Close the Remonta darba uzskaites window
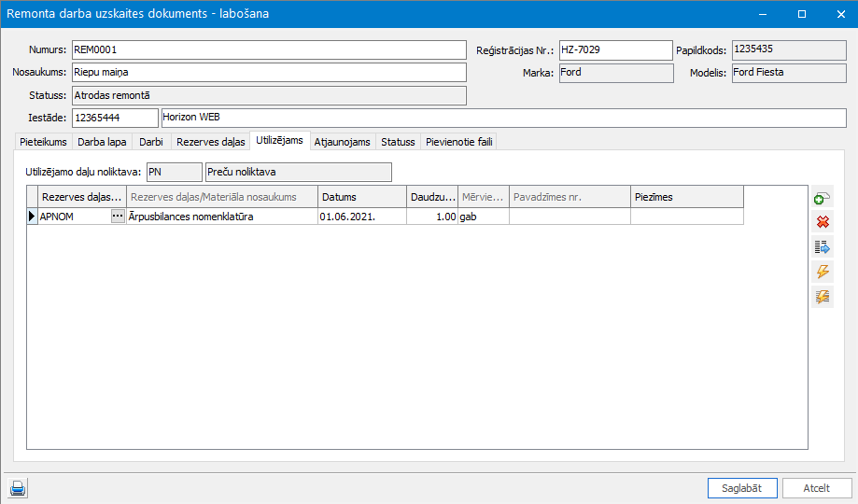The image size is (858, 504). pos(841,14)
